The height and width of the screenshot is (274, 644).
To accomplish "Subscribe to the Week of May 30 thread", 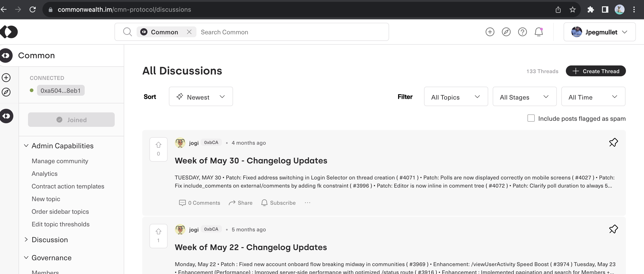I will pyautogui.click(x=278, y=202).
